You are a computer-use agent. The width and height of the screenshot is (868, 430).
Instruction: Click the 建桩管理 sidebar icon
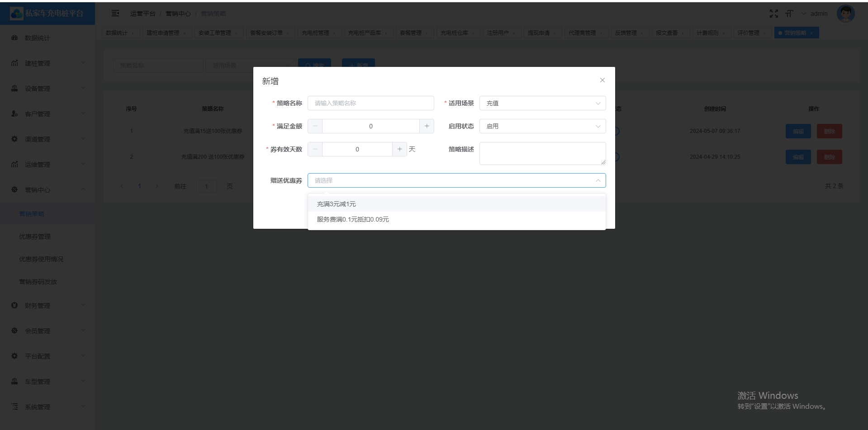14,63
